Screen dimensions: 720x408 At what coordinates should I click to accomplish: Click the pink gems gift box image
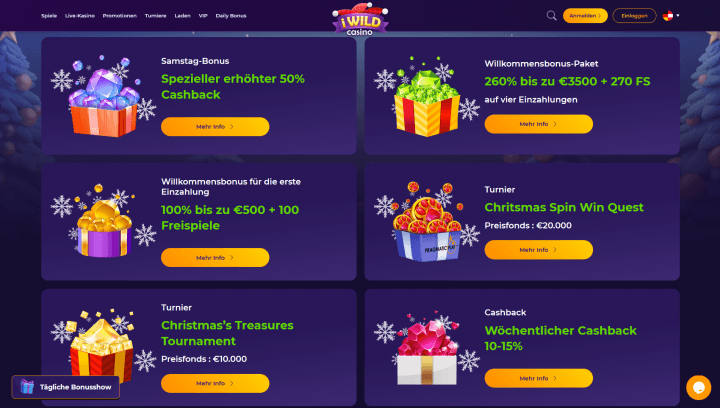[x=427, y=348]
